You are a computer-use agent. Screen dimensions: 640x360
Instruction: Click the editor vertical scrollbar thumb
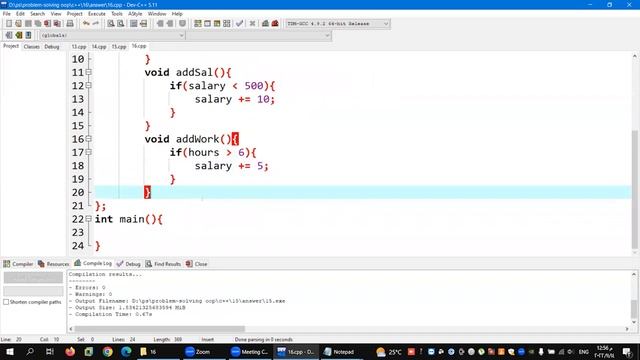pyautogui.click(x=635, y=189)
